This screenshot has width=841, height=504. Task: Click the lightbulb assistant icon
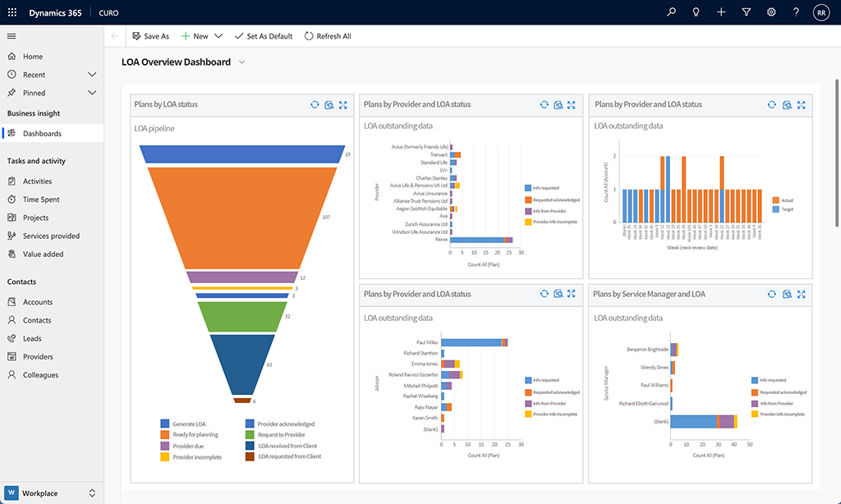click(x=696, y=12)
